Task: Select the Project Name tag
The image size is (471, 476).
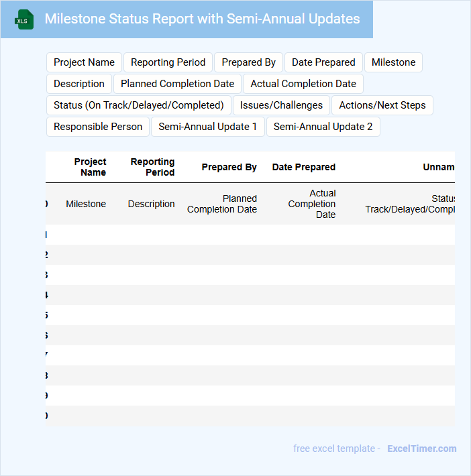Action: [x=84, y=62]
